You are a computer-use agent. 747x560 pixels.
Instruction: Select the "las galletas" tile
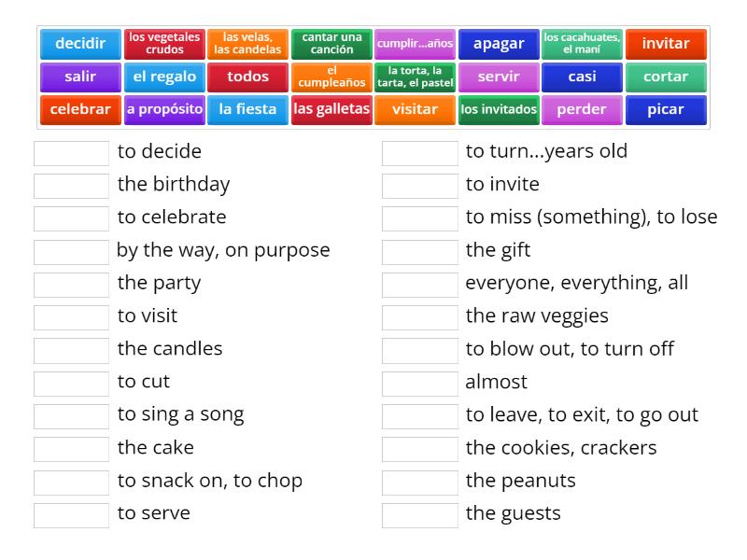(x=332, y=109)
